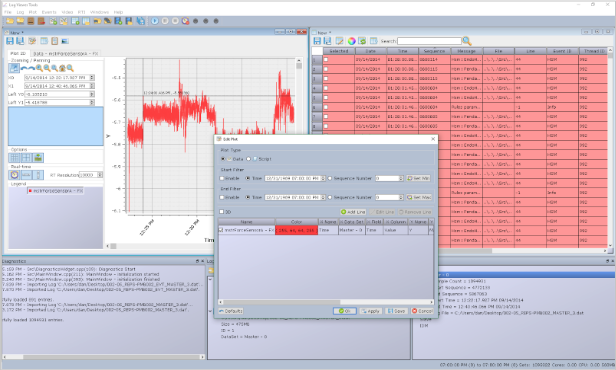Click Apply in the Edit Plot dialog
The image size is (616, 370).
[370, 311]
